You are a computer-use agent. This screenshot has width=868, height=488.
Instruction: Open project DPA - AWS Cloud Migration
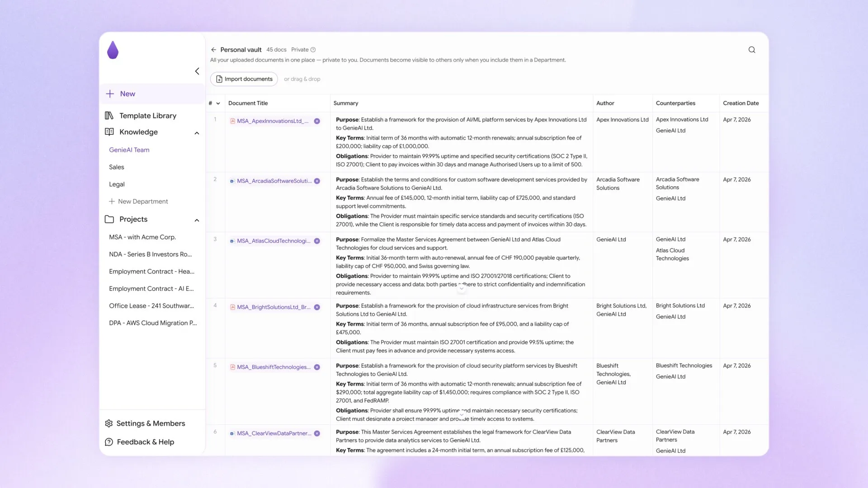click(x=153, y=323)
